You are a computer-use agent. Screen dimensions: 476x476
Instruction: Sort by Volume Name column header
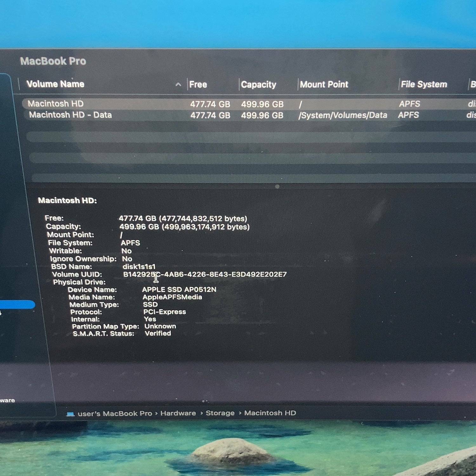[x=56, y=84]
